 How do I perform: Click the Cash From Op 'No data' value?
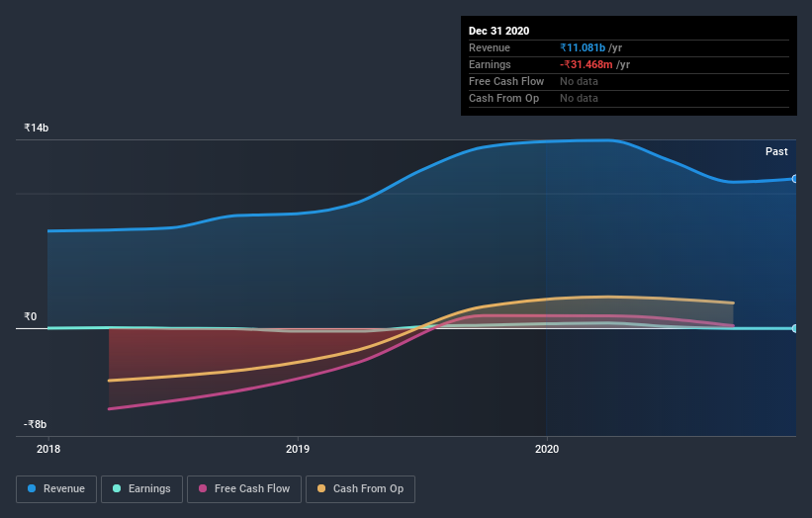click(x=579, y=98)
